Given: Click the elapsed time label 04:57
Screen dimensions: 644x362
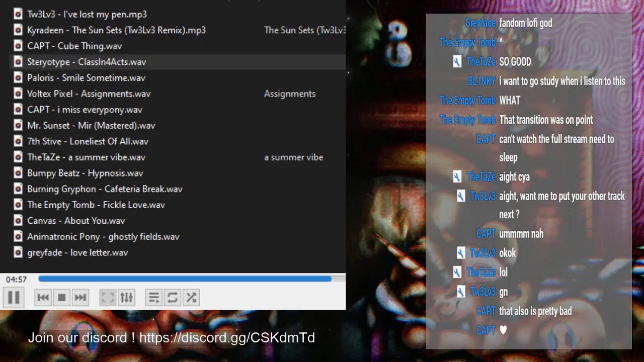Looking at the screenshot, I should click(x=16, y=280).
